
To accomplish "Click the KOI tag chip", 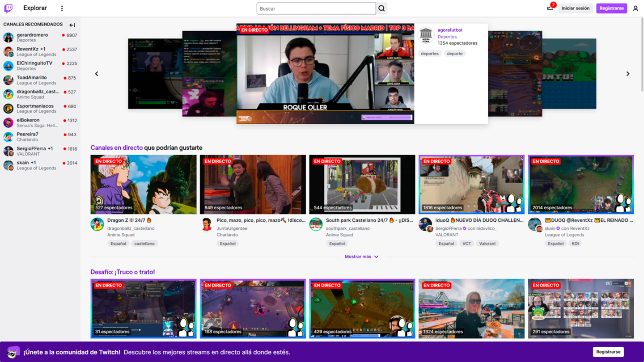I will [x=575, y=244].
